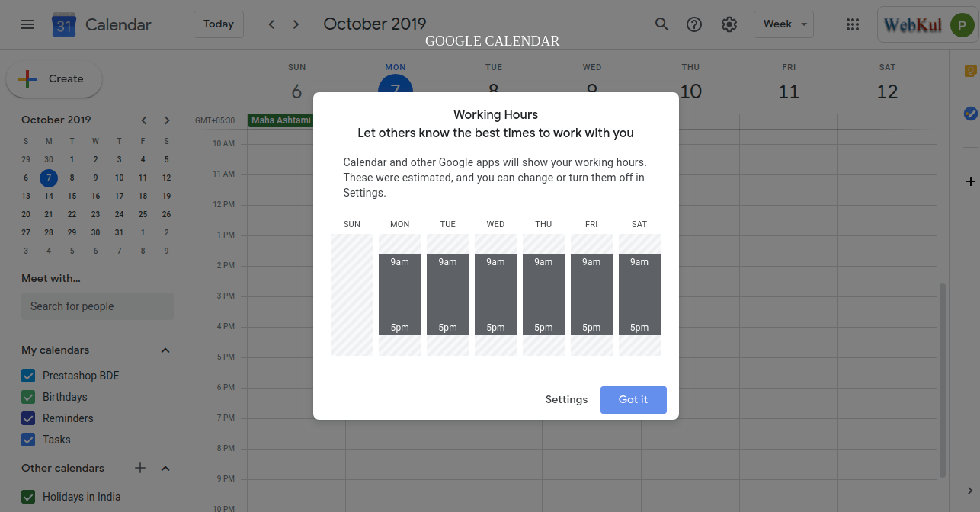
Task: Dismiss dialog with Got it
Action: click(633, 399)
